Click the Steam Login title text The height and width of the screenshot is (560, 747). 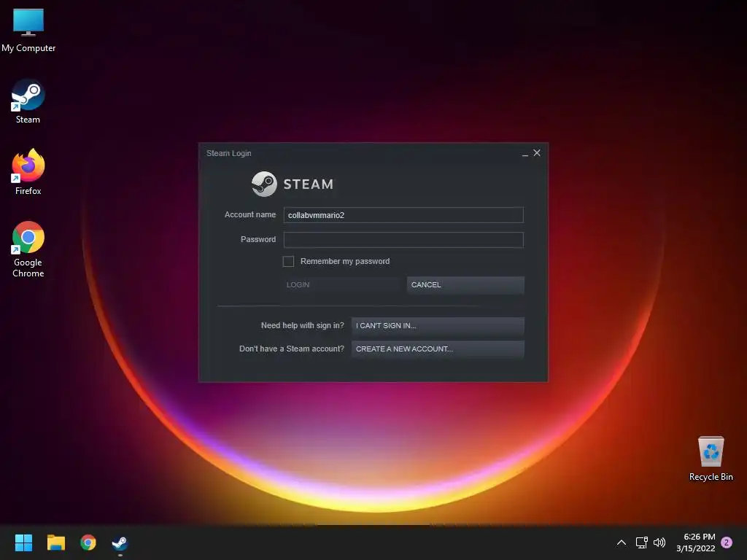(228, 153)
